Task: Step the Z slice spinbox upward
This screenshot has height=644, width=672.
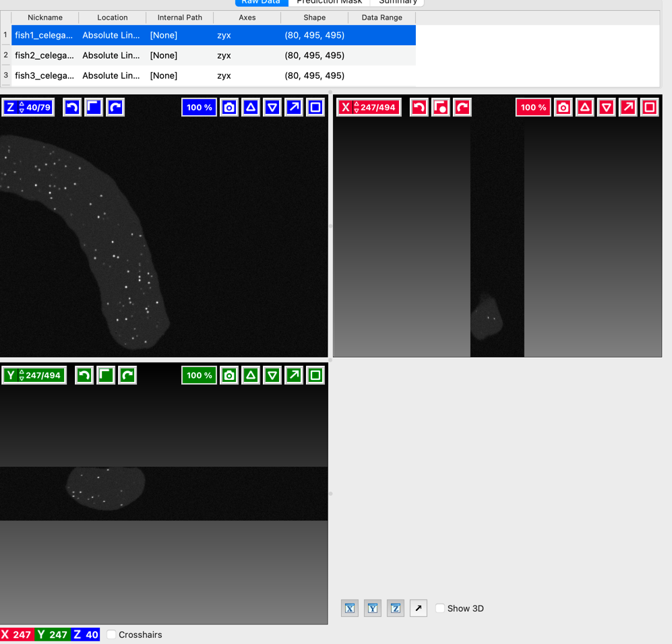Action: point(22,103)
